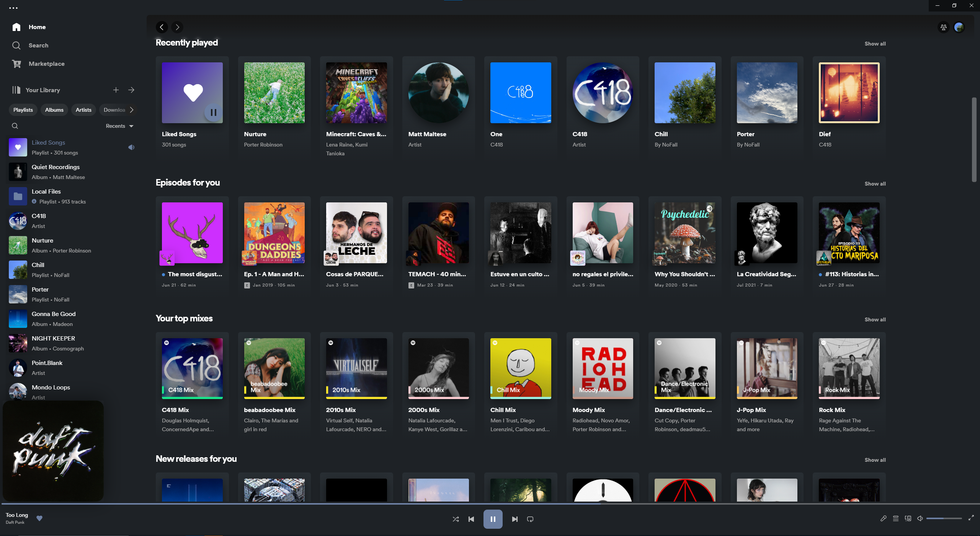This screenshot has height=536, width=980.
Task: Click Show all for Recently played
Action: (875, 44)
